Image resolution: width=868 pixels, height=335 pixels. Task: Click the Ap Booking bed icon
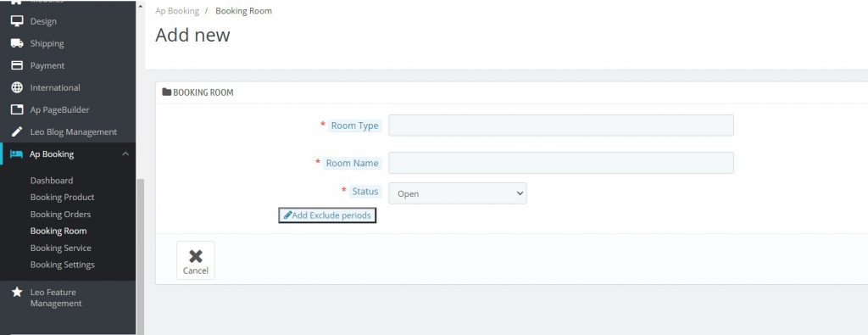tap(17, 154)
